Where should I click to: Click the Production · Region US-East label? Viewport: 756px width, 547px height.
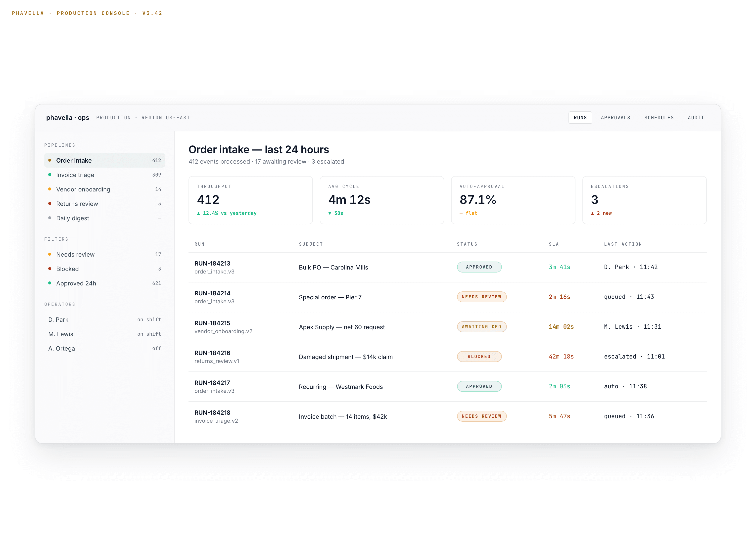143,118
